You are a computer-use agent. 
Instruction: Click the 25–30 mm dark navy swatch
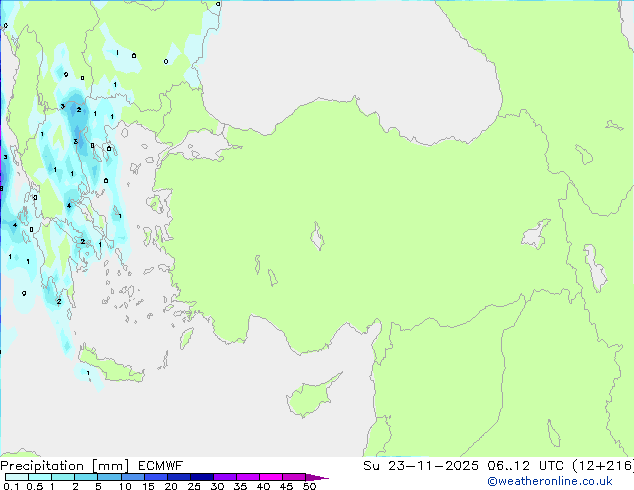(x=201, y=477)
